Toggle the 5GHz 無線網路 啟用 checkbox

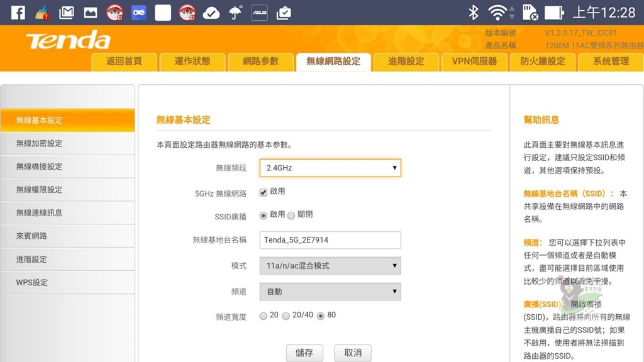click(264, 192)
